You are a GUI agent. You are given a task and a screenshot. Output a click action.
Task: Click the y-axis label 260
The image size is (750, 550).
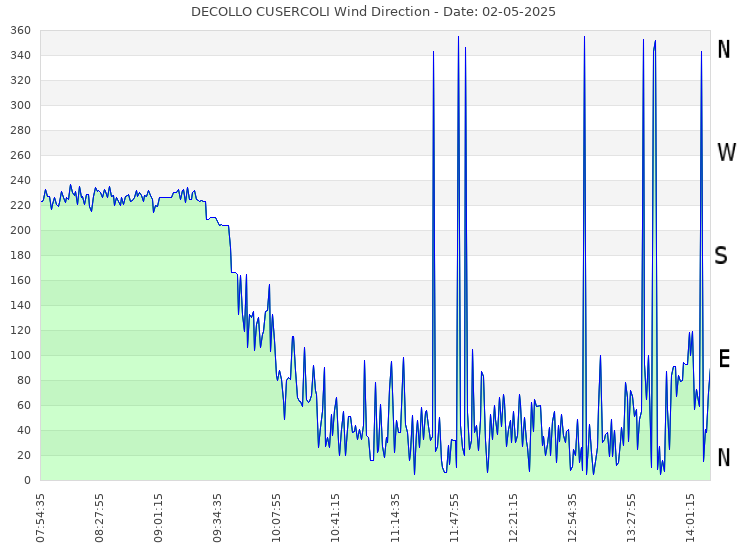point(21,155)
